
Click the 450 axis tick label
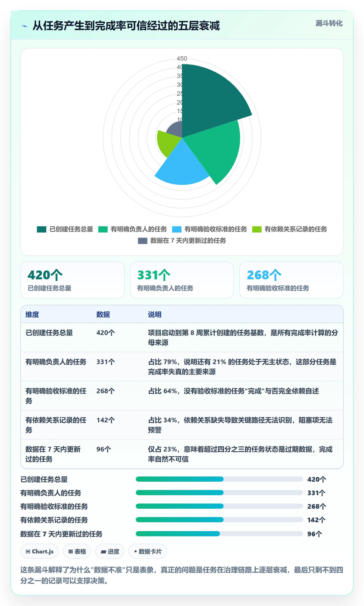coord(182,59)
